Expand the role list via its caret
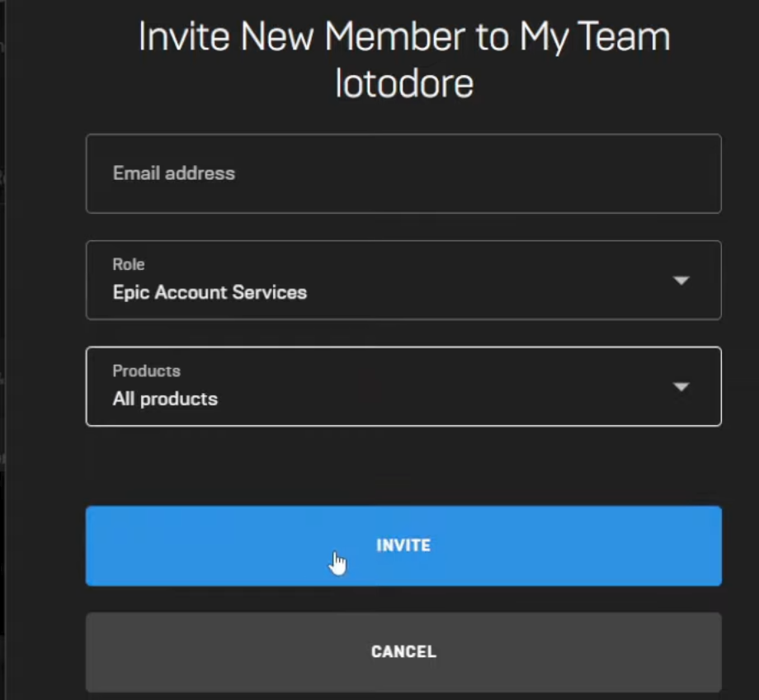 [x=681, y=281]
